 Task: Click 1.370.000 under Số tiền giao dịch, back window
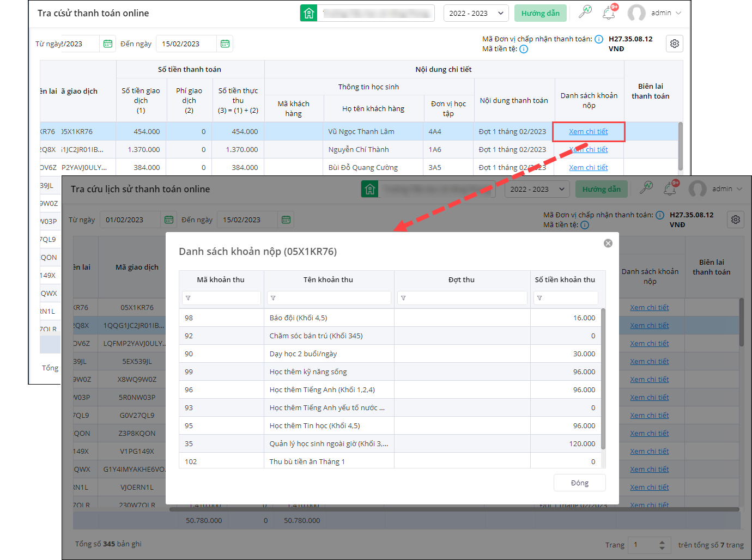click(x=144, y=149)
